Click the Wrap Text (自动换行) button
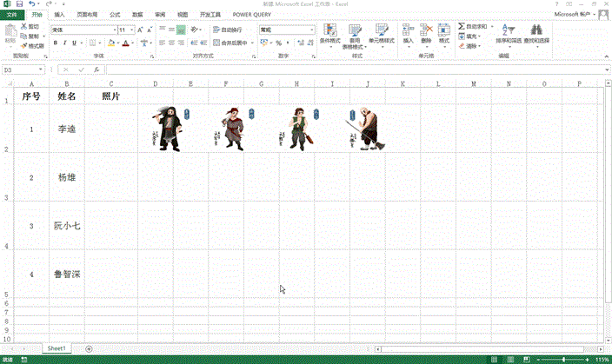612x364 pixels. 229,30
